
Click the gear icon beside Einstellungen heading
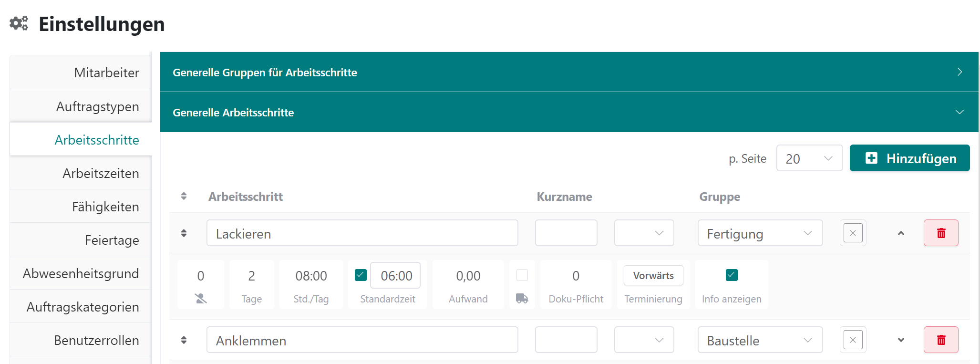(18, 22)
